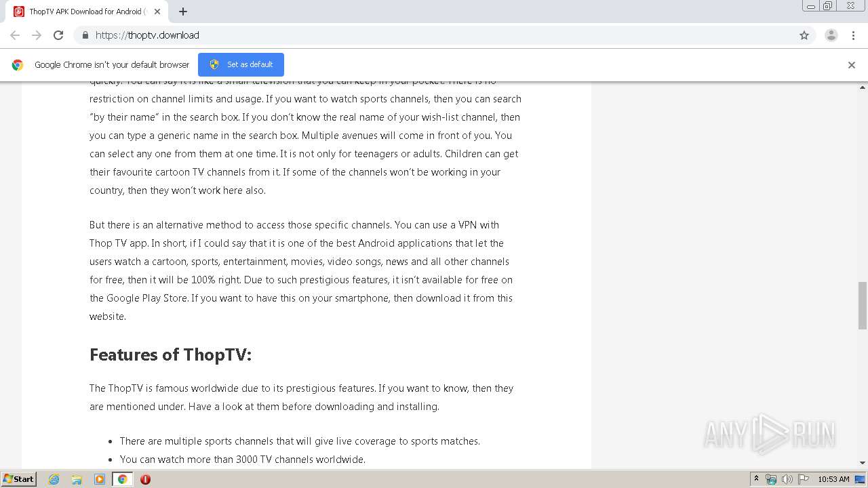The width and height of the screenshot is (868, 488).
Task: Select the ThopTV APK Download tab
Action: pyautogui.click(x=87, y=12)
